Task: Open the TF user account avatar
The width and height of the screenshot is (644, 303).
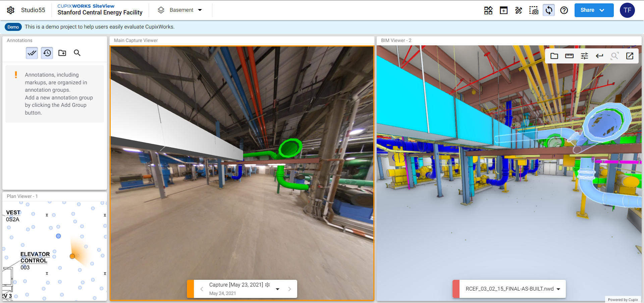Action: click(627, 10)
